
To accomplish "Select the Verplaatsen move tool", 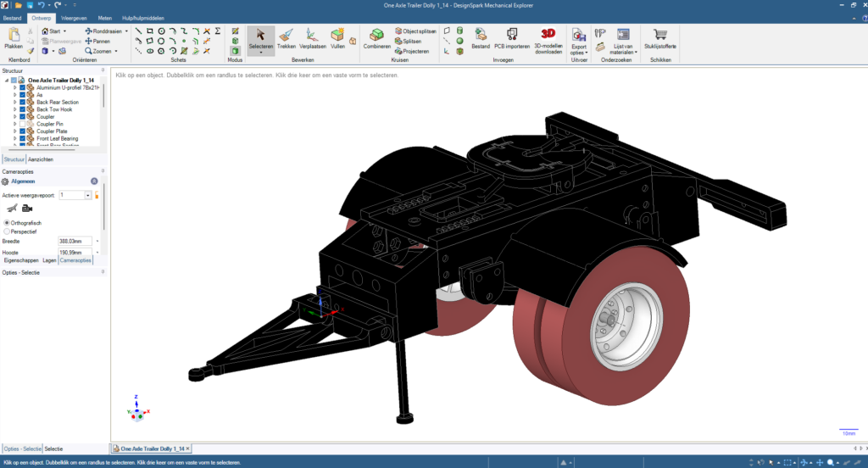I will [x=312, y=39].
